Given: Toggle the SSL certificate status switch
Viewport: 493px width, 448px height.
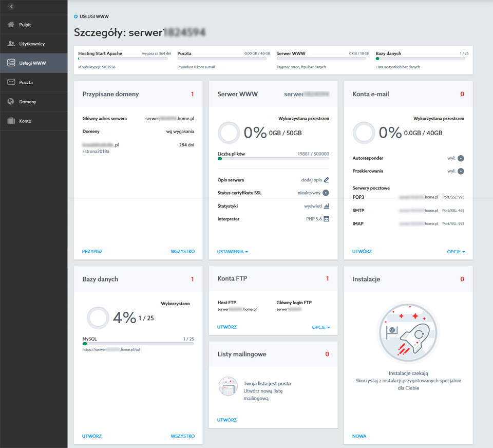Looking at the screenshot, I should point(326,193).
